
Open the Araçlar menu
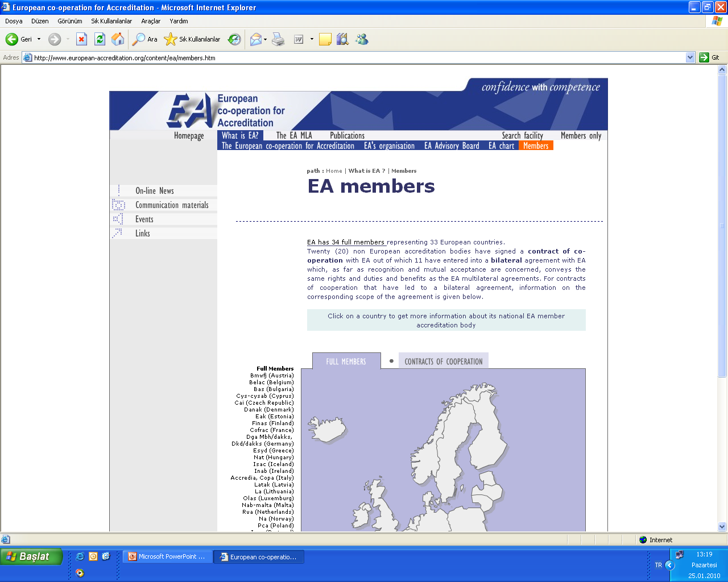151,21
